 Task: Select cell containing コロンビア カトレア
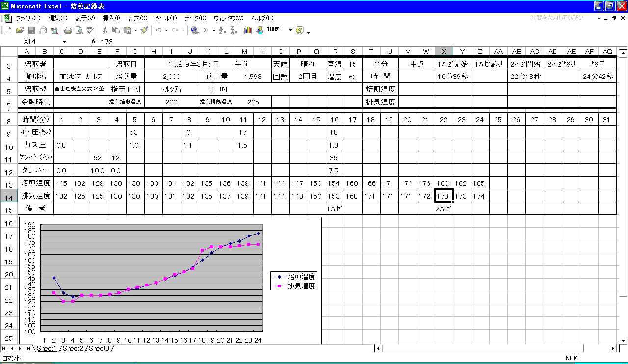tap(81, 77)
